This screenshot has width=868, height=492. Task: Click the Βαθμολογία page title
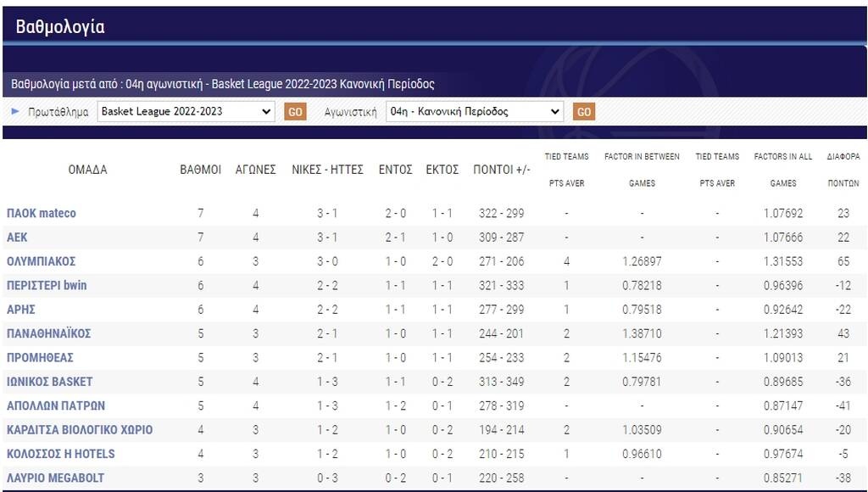[x=60, y=26]
